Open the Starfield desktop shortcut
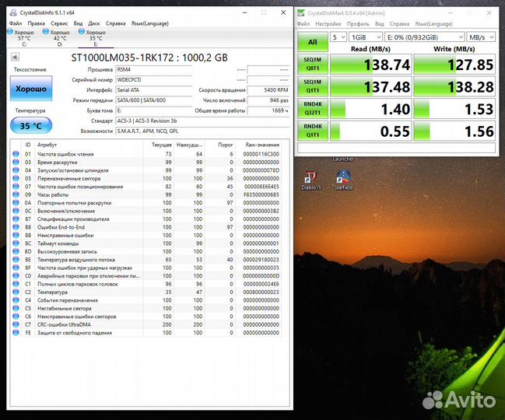The height and width of the screenshot is (420, 505). coord(343,178)
